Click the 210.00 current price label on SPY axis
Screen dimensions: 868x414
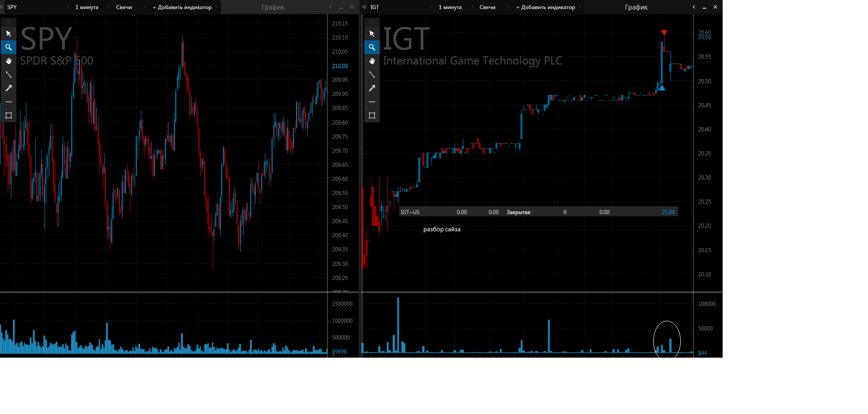pyautogui.click(x=340, y=66)
